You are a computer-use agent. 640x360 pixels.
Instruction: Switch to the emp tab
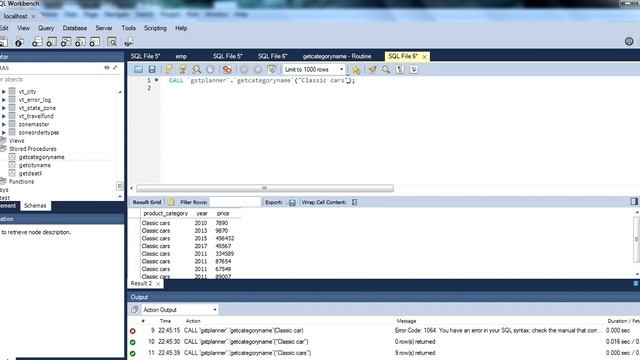click(181, 56)
